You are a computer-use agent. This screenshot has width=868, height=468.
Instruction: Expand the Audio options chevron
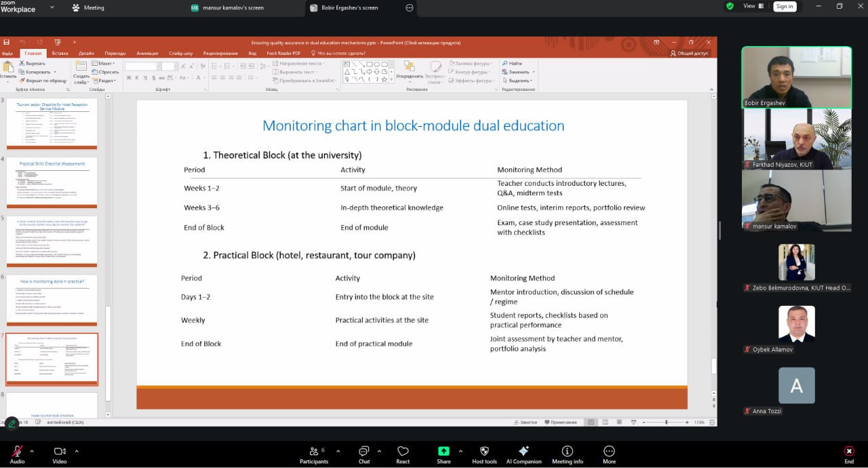(34, 451)
